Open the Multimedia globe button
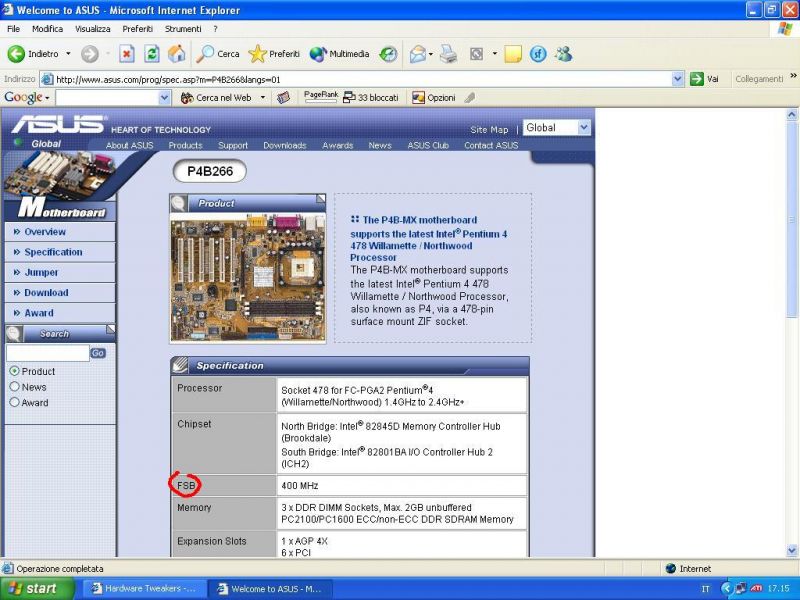 click(x=339, y=54)
